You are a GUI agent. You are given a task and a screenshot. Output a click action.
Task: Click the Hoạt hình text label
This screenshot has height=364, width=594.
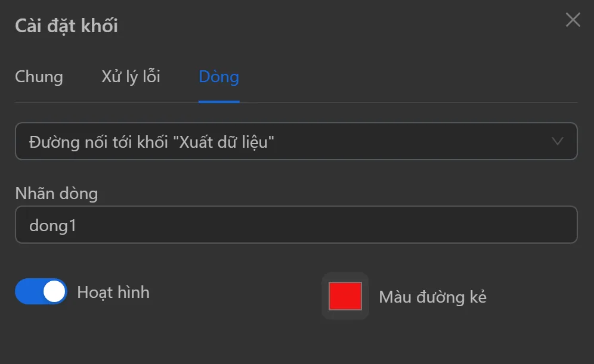113,292
